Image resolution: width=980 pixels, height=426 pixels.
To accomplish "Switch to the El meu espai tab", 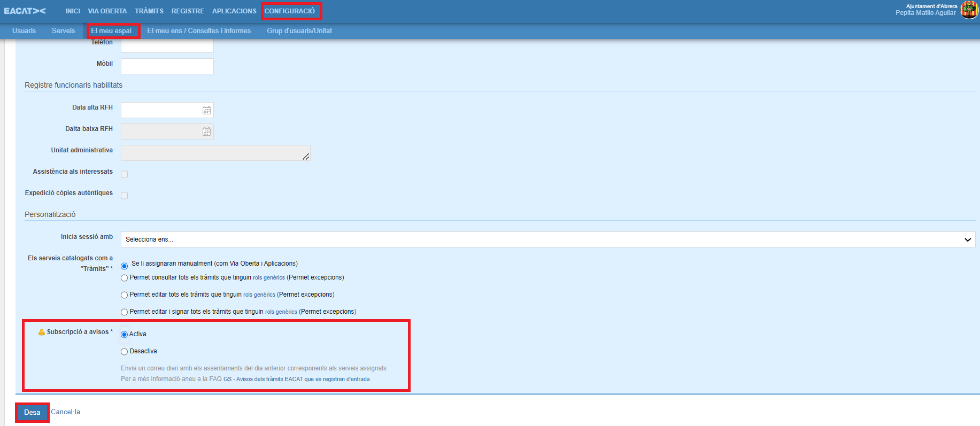I will (111, 31).
